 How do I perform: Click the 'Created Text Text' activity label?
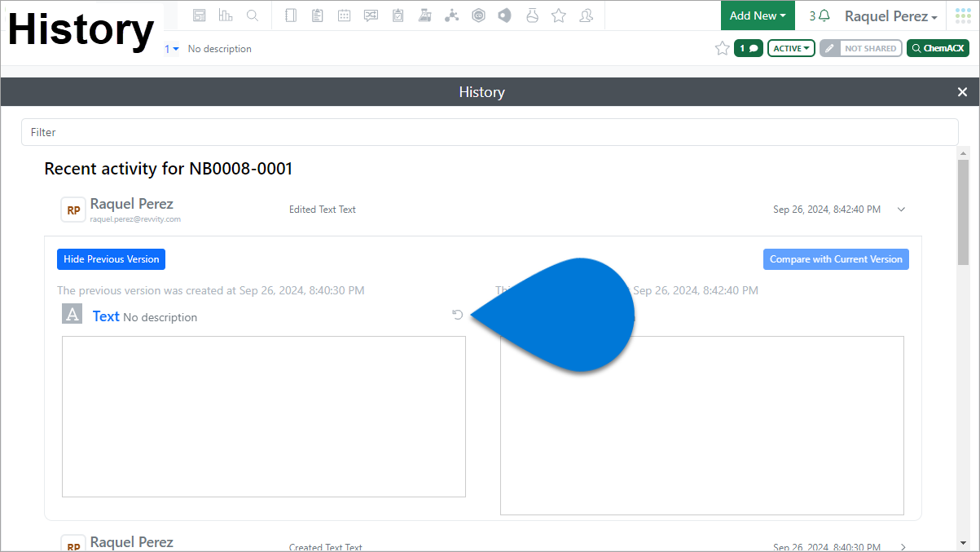pyautogui.click(x=326, y=547)
